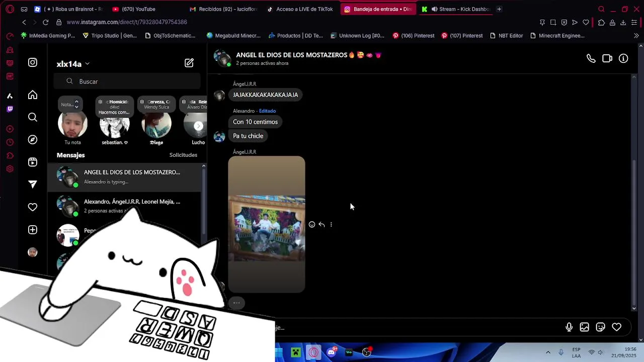Open the Messages paper plane icon

tap(33, 185)
